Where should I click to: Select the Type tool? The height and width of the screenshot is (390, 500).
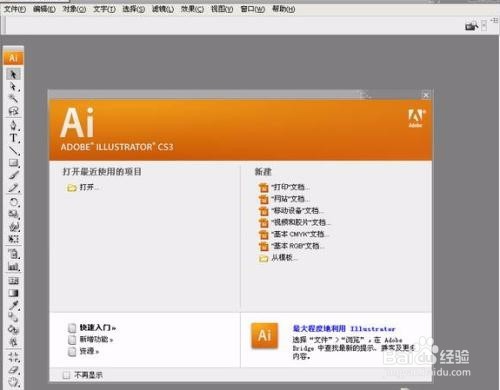click(x=13, y=138)
